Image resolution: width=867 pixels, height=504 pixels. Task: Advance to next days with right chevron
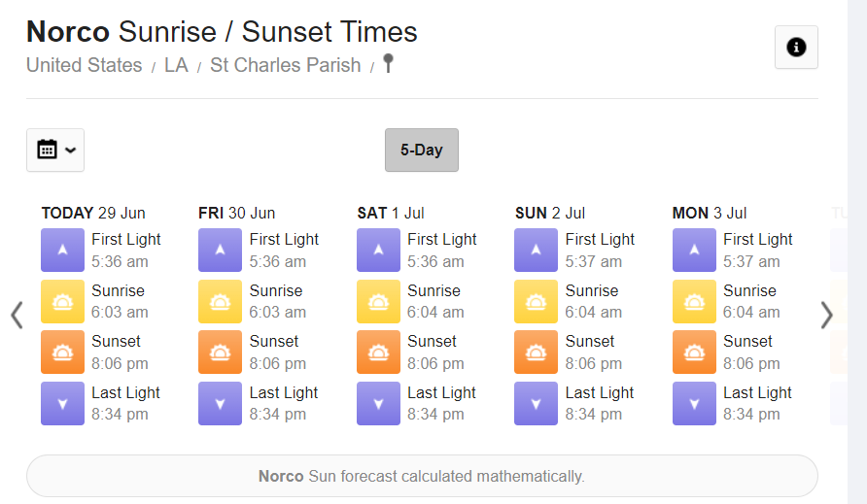coord(826,315)
